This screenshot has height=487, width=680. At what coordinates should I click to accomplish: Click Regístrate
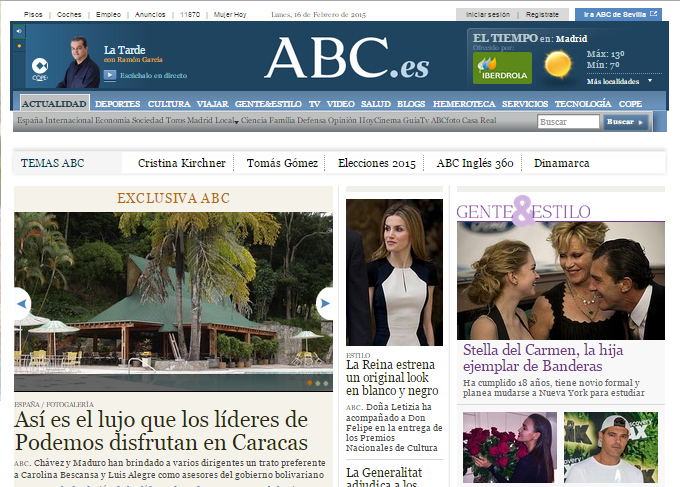(x=542, y=14)
